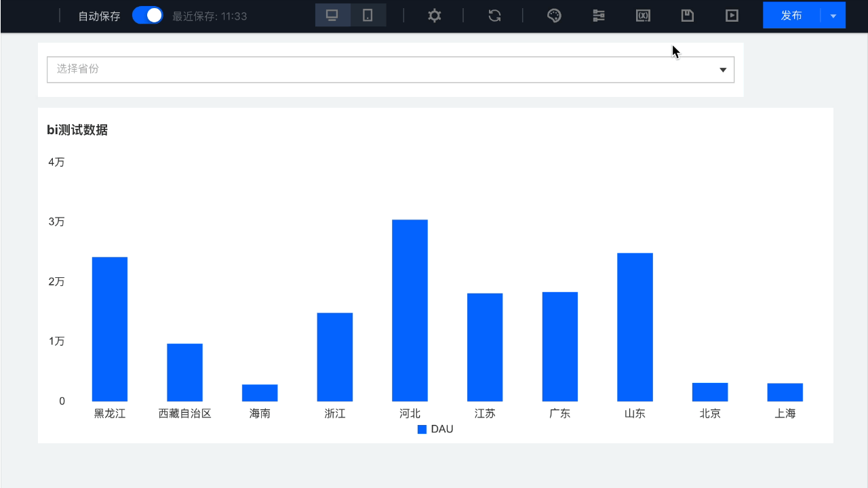The image size is (868, 488).
Task: Click the 3万 y-axis label
Action: 56,222
